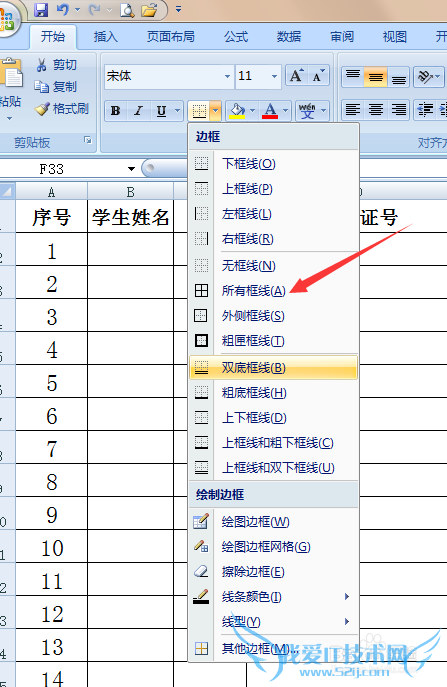Switch to the 视图 tab
Viewport: 447px width, 687px height.
point(395,36)
